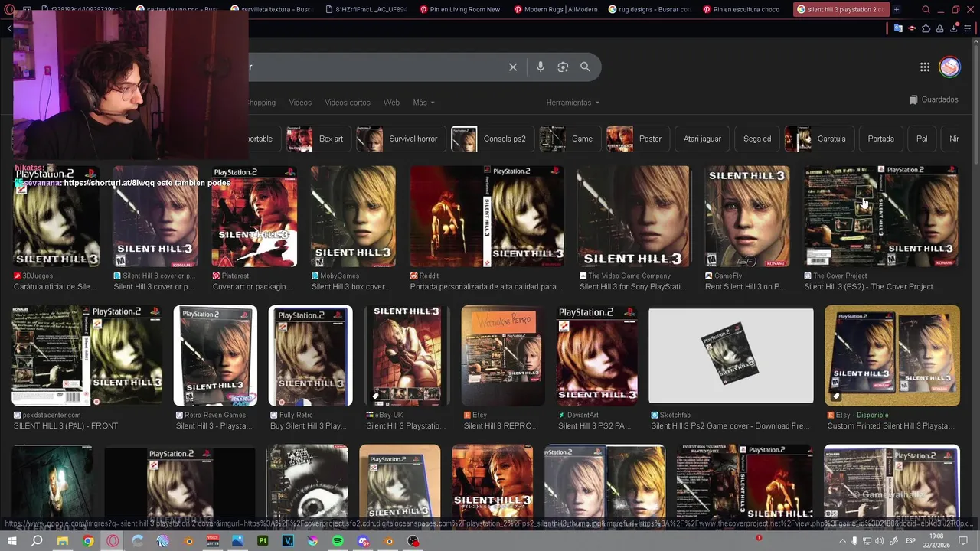This screenshot has height=551, width=980.
Task: Click the translate page icon in toolbar
Action: (898, 28)
